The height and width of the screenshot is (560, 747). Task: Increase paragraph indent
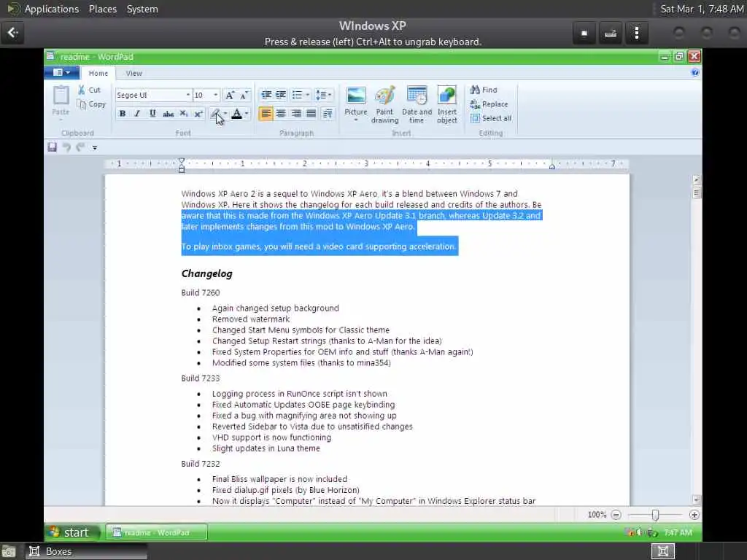tap(281, 95)
